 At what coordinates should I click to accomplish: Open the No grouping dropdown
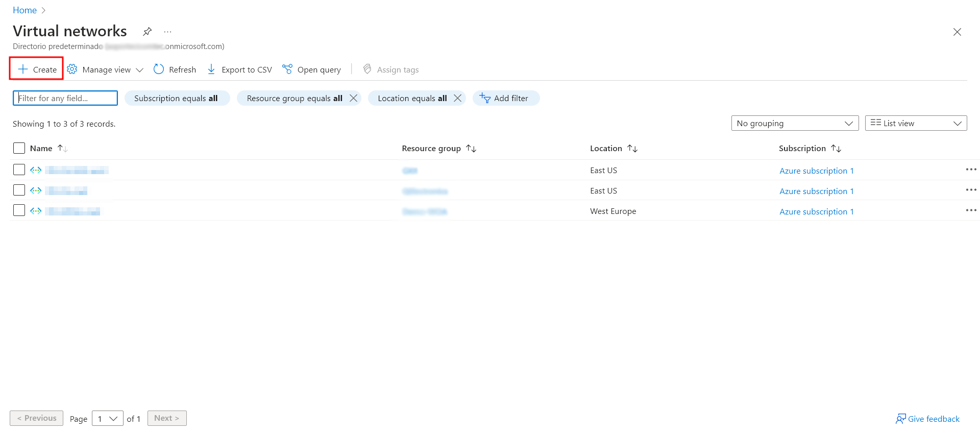[794, 123]
